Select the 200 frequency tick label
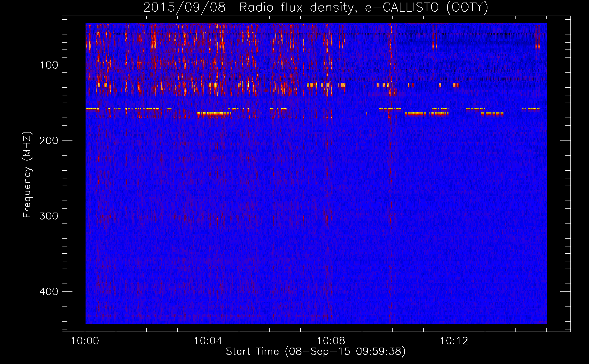Viewport: 589px width, 364px height. pyautogui.click(x=49, y=141)
